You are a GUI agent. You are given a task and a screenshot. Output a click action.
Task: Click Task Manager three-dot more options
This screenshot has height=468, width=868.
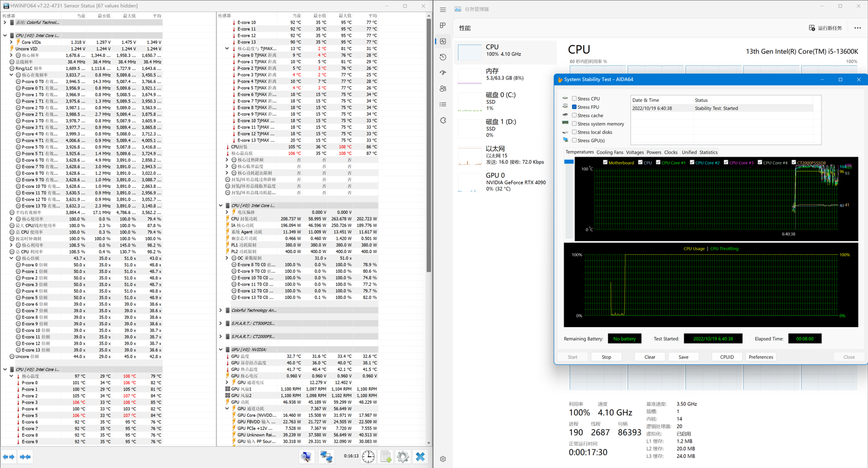point(857,28)
